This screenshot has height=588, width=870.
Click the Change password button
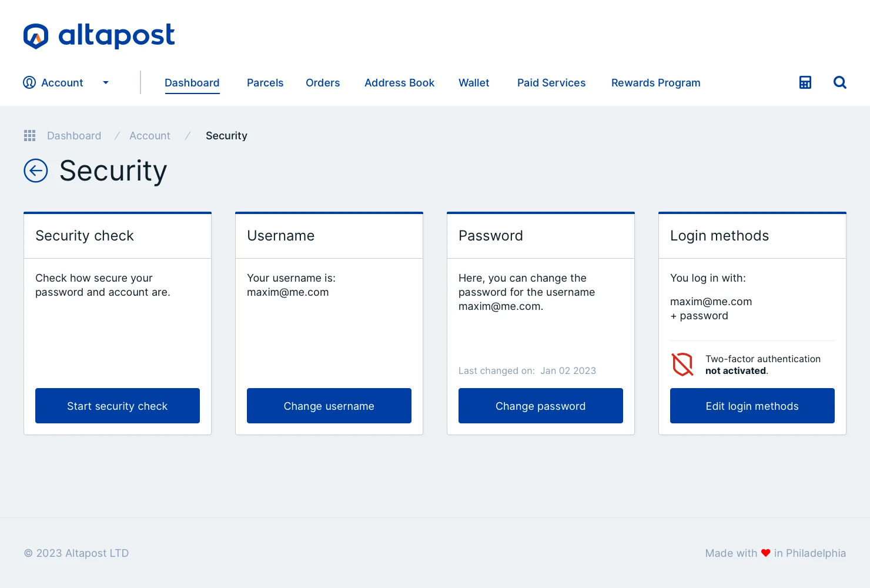(x=541, y=406)
